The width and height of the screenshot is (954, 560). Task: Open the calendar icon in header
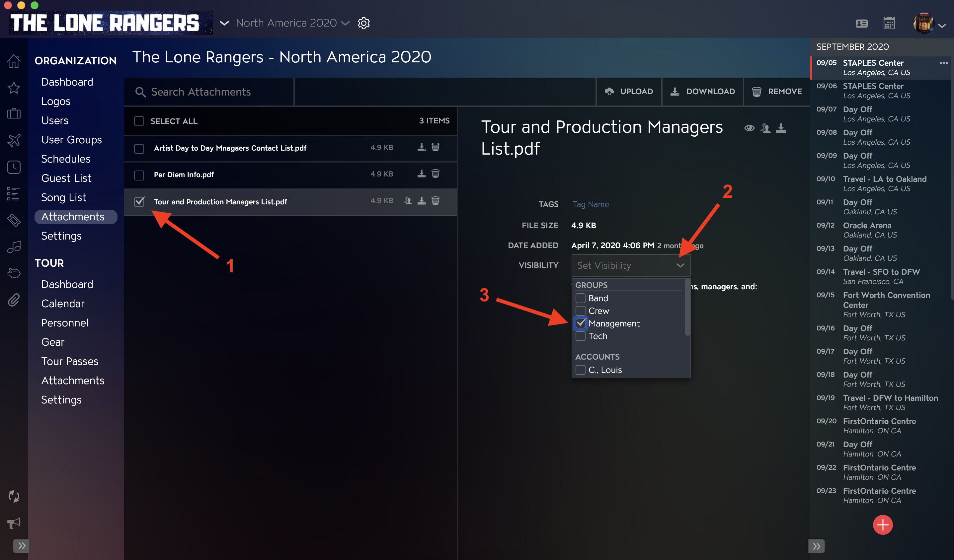889,24
